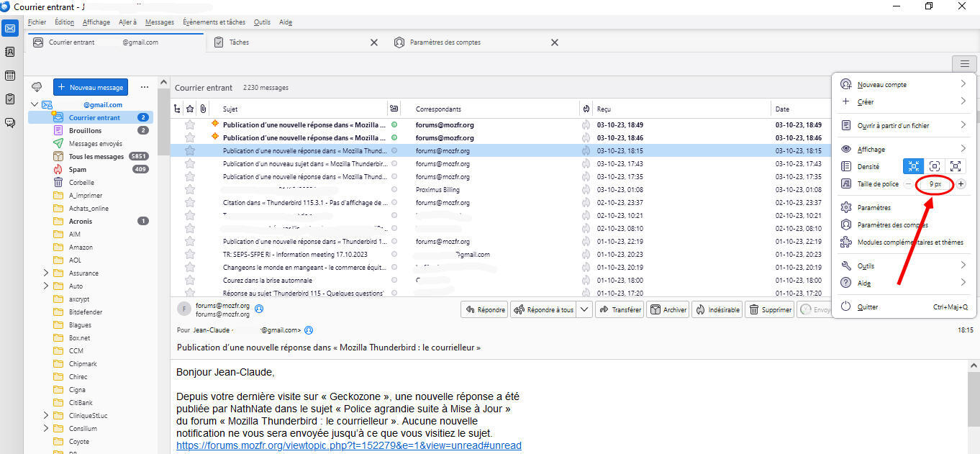Choose Quitter in the app menu

[904, 307]
